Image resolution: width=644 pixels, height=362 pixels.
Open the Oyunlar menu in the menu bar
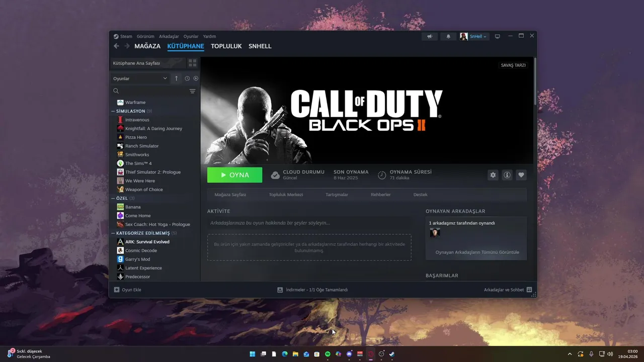pos(191,36)
